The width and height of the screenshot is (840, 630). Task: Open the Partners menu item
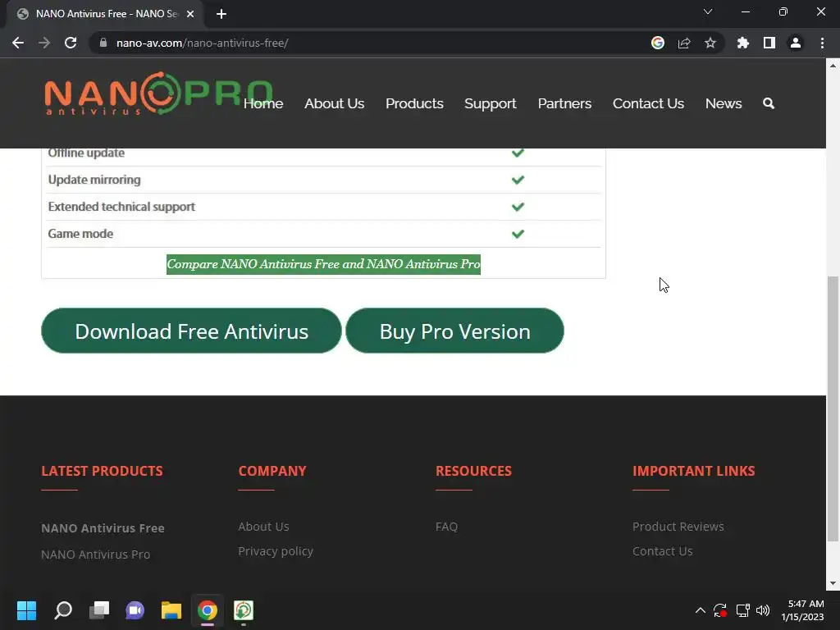point(564,103)
